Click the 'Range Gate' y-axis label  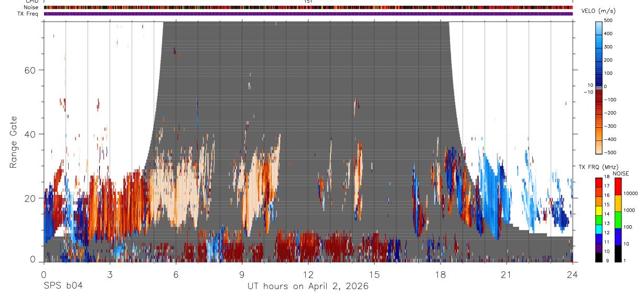coord(13,142)
